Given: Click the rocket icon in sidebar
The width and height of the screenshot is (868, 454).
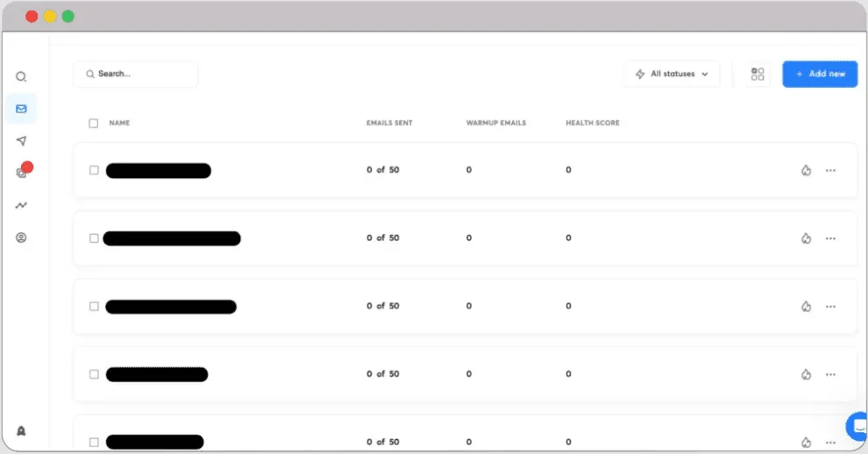Looking at the screenshot, I should 21,430.
